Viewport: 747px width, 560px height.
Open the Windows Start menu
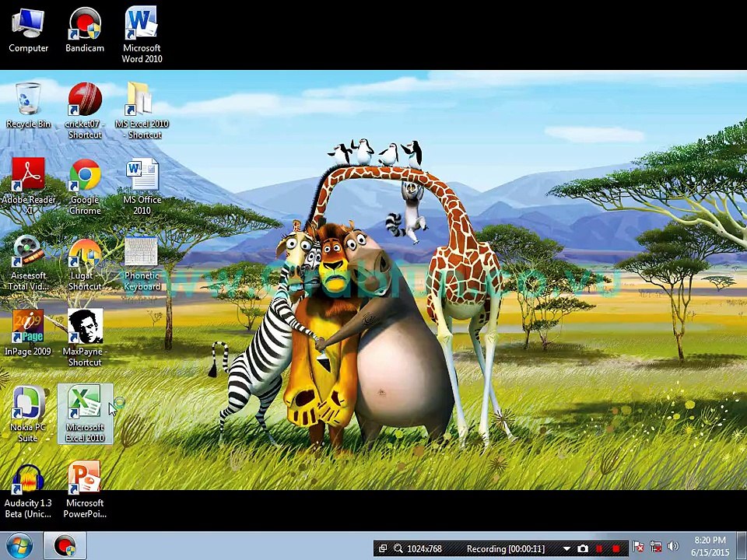click(x=19, y=546)
